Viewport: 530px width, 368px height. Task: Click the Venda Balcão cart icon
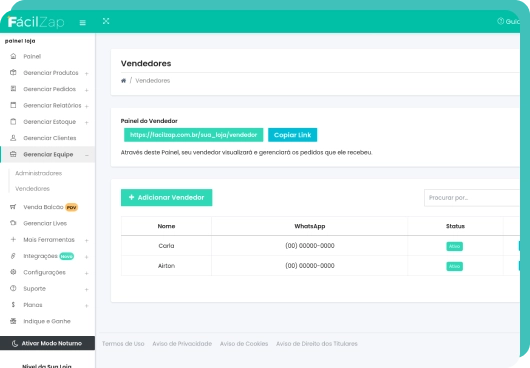(x=13, y=206)
